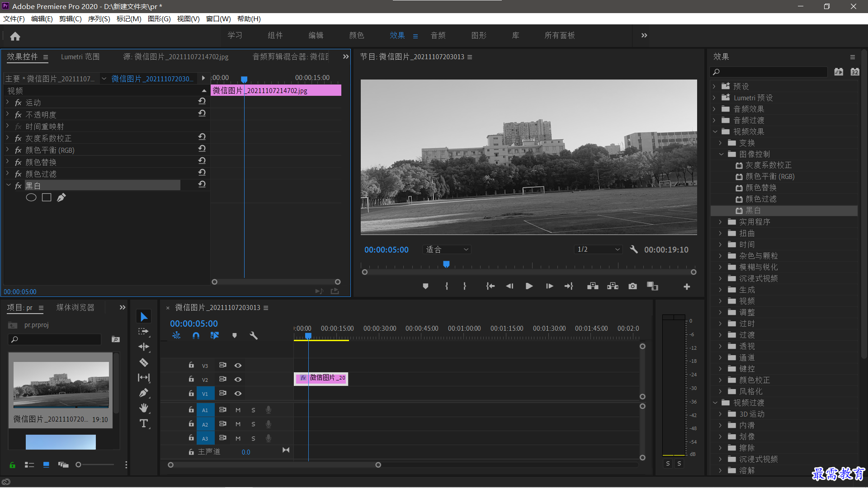Screen dimensions: 868x488
Task: Click Mark In bracket button
Action: pyautogui.click(x=447, y=286)
